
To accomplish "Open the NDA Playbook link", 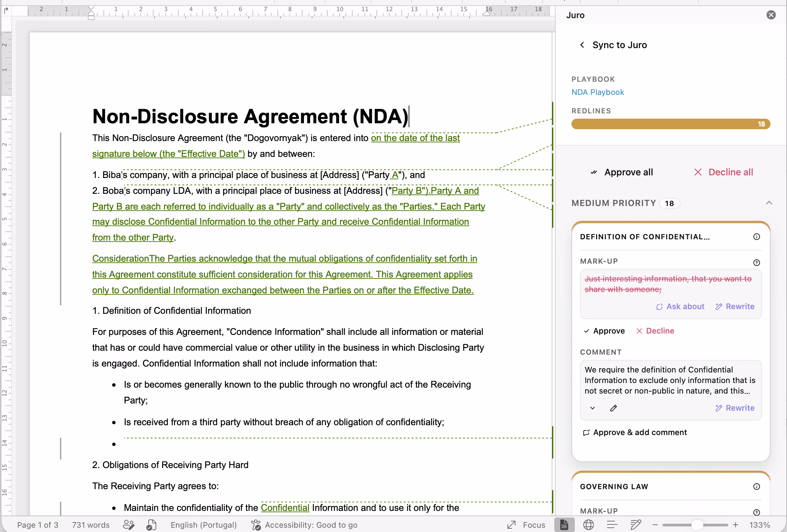I will pos(598,92).
